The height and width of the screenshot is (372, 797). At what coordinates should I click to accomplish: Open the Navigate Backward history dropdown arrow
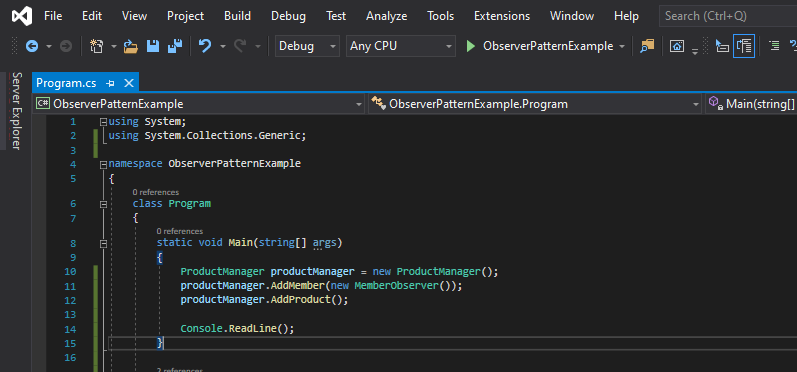tap(49, 47)
